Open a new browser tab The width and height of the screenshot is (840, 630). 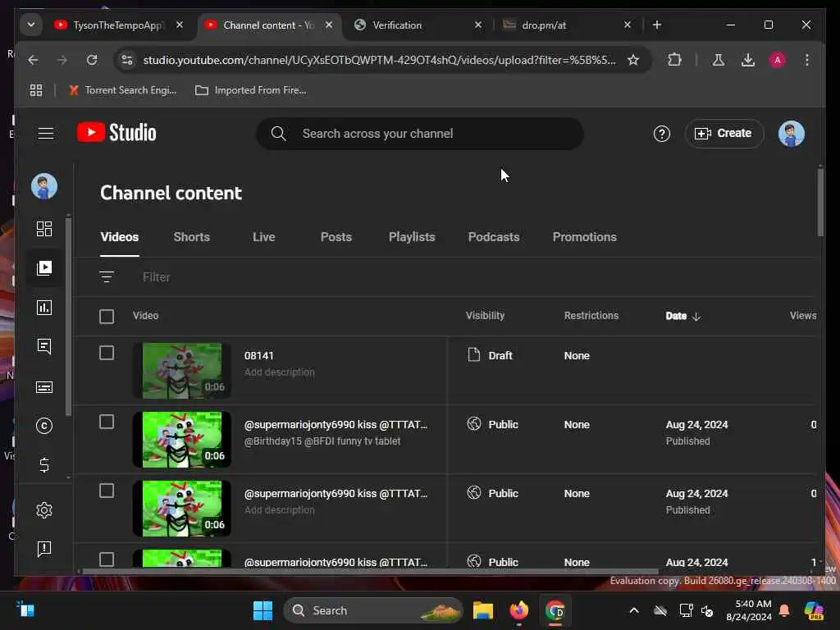pyautogui.click(x=657, y=25)
